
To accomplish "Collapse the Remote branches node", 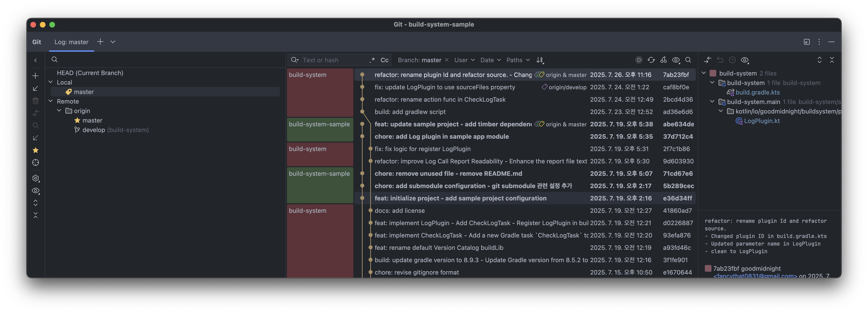I will pos(51,101).
